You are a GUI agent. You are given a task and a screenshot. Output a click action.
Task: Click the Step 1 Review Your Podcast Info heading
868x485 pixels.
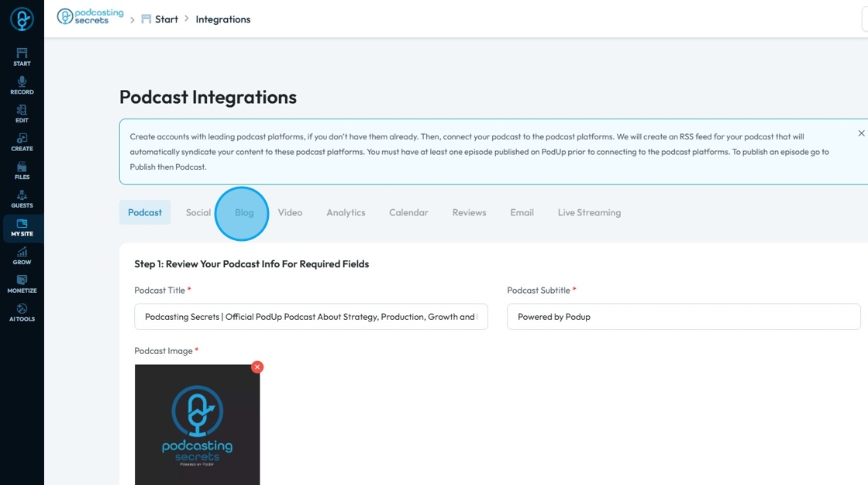tap(252, 264)
